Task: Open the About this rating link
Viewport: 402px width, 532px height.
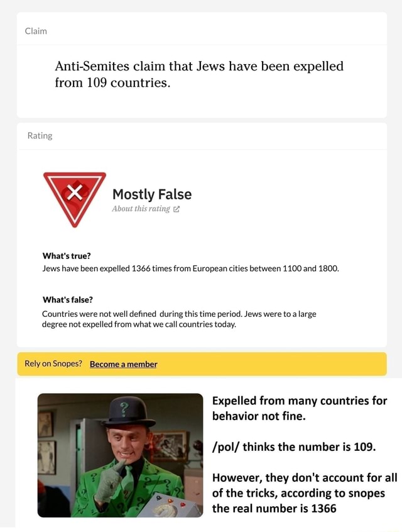Action: click(x=141, y=209)
